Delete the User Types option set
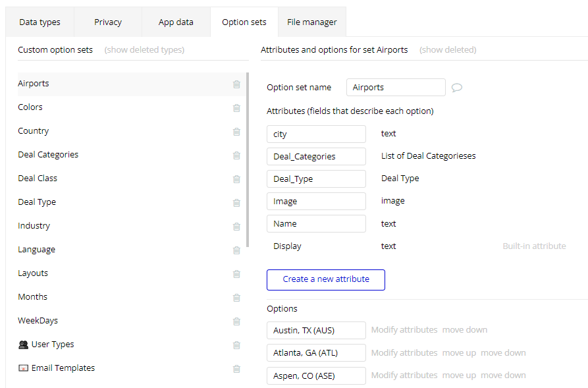 tap(236, 345)
